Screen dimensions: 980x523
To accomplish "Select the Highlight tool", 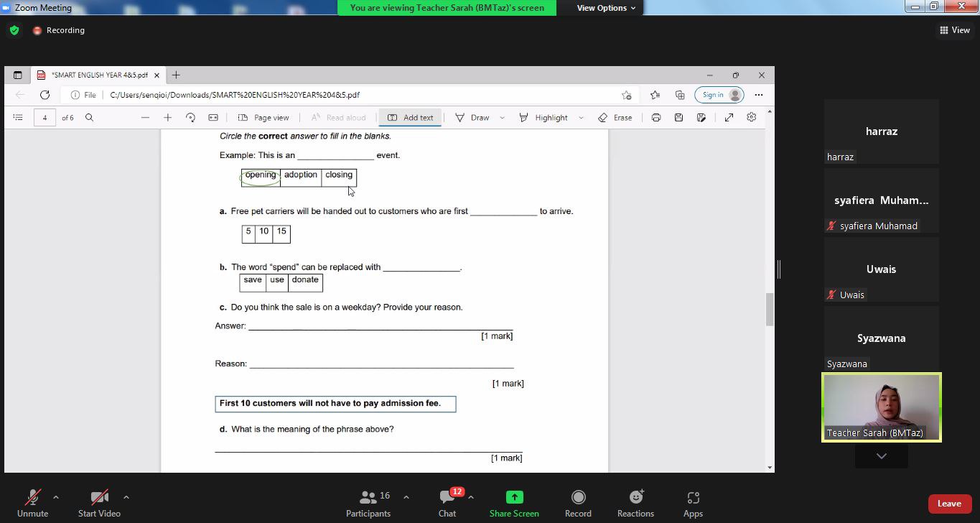I will pos(543,117).
